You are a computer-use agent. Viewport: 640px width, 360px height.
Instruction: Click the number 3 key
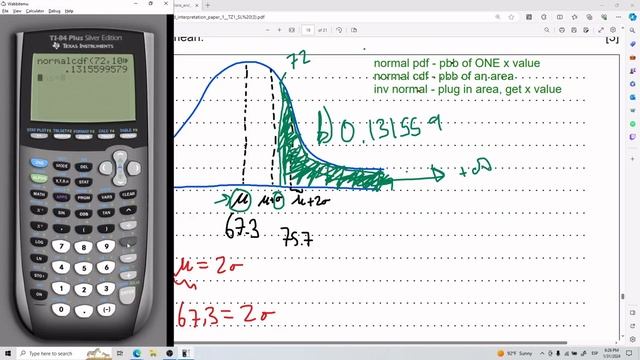(106, 288)
